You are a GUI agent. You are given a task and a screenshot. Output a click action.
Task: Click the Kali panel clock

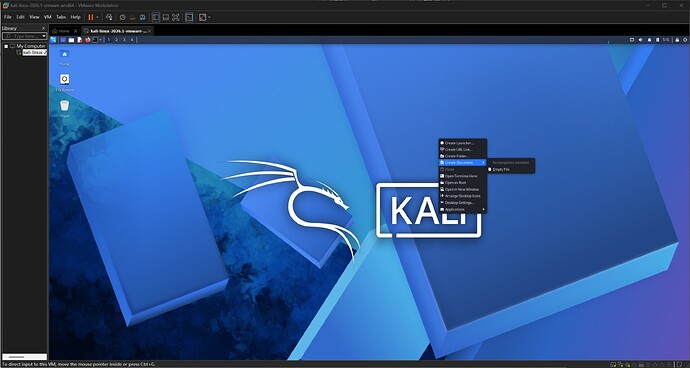(666, 40)
